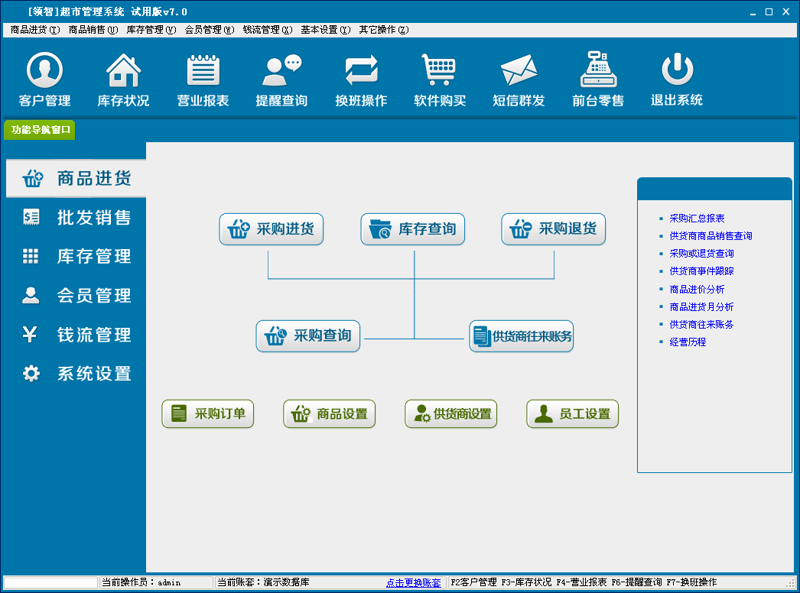Open 商品进货(T) menu
The width and height of the screenshot is (800, 593).
(35, 30)
